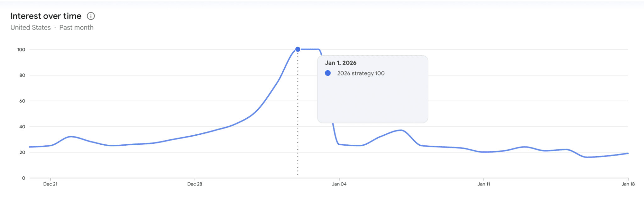Viewport: 644px width, 199px height.
Task: Click the Jan 1, 2026 tooltip date
Action: click(x=341, y=63)
